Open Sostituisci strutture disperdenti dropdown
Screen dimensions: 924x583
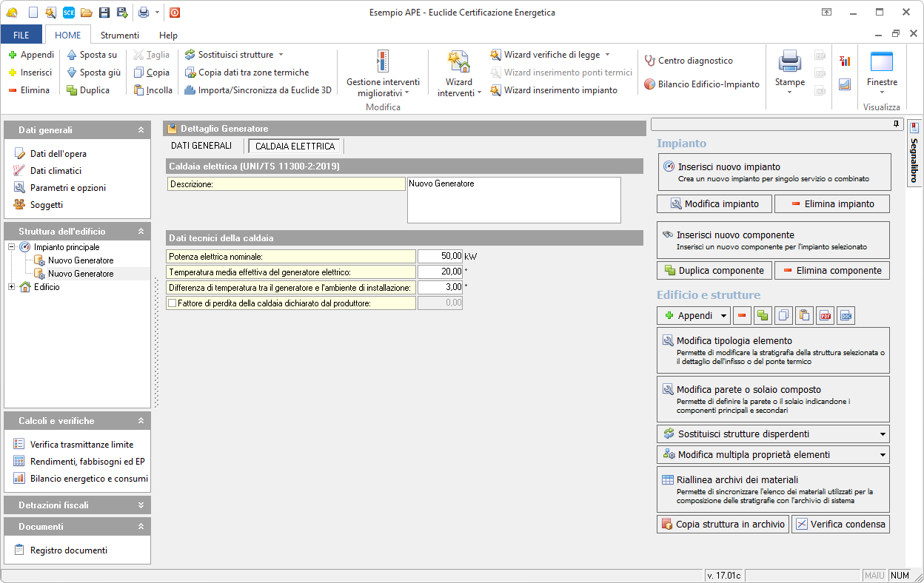coord(882,434)
